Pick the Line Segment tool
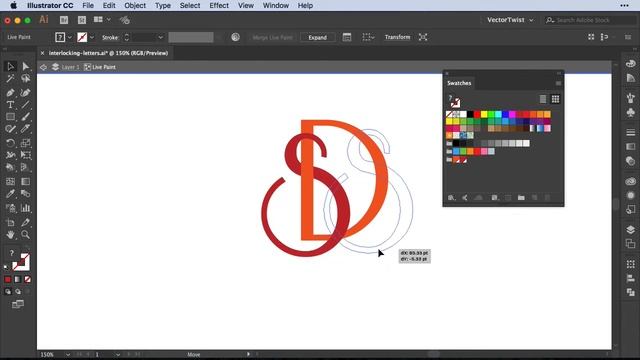This screenshot has height=360, width=640. point(25,105)
